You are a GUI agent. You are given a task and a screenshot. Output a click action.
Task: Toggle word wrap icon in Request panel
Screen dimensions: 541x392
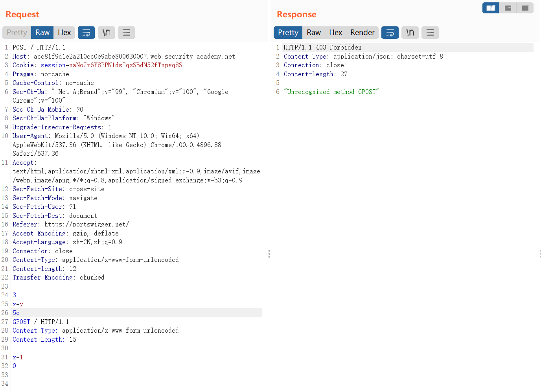point(86,33)
